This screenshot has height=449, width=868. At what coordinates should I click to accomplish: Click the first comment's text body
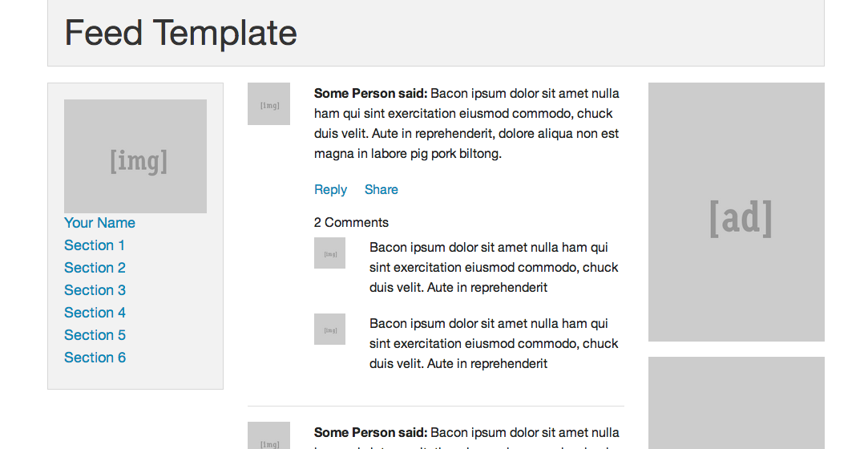coord(493,268)
